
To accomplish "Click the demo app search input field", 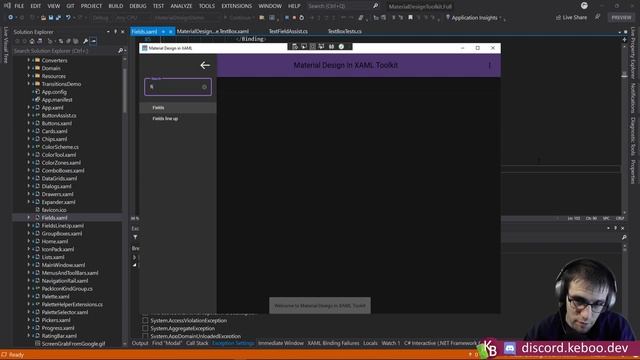I will click(178, 87).
